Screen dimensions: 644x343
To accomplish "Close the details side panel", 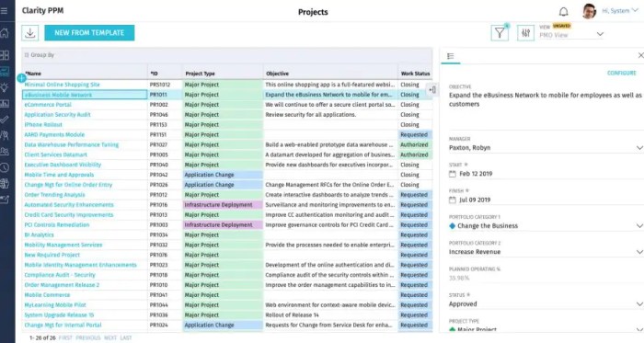I will tap(640, 55).
